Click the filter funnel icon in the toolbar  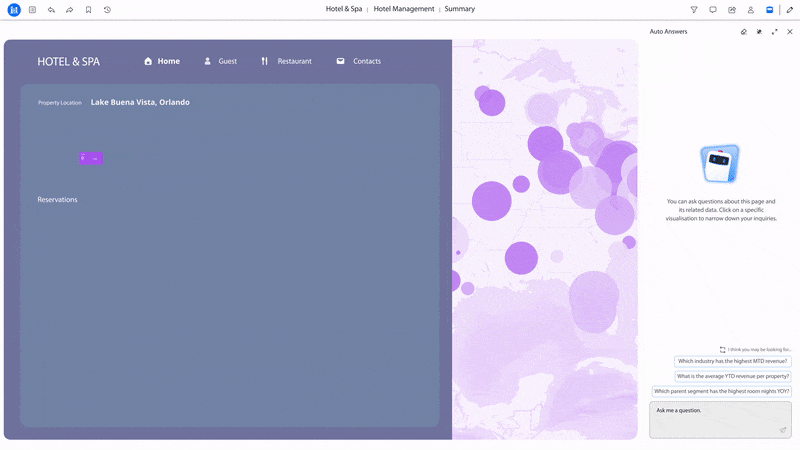(x=694, y=9)
